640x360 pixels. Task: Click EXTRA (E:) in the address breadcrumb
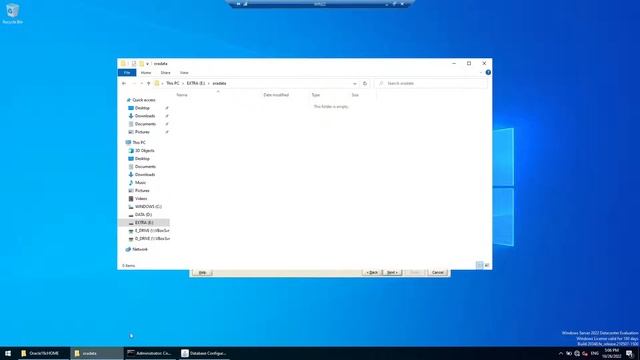tap(196, 83)
